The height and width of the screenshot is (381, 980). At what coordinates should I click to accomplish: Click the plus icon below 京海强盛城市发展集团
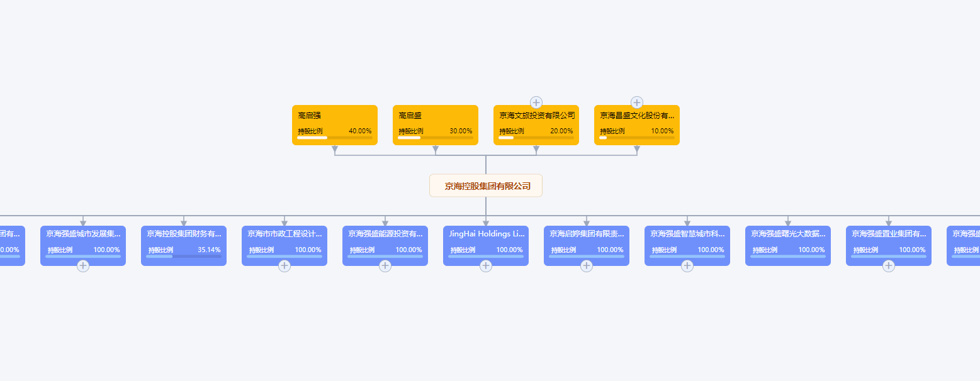82,265
